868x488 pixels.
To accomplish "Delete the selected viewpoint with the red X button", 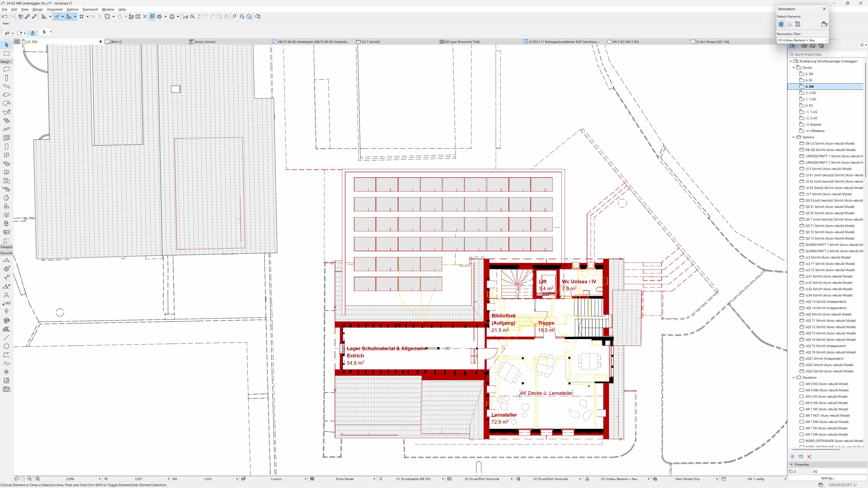I will pos(809,456).
